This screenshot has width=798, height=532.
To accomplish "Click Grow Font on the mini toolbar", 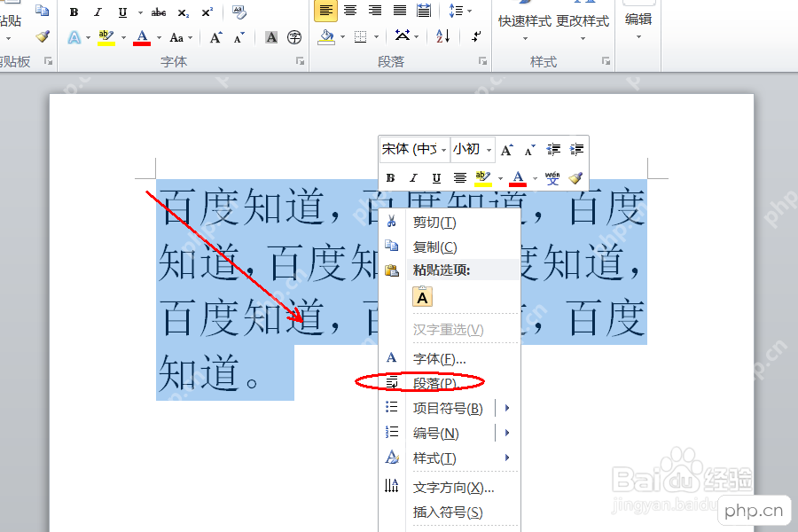I will pyautogui.click(x=507, y=150).
